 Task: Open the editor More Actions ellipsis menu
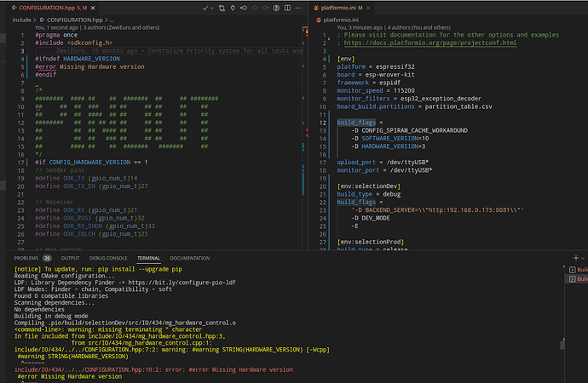point(298,8)
